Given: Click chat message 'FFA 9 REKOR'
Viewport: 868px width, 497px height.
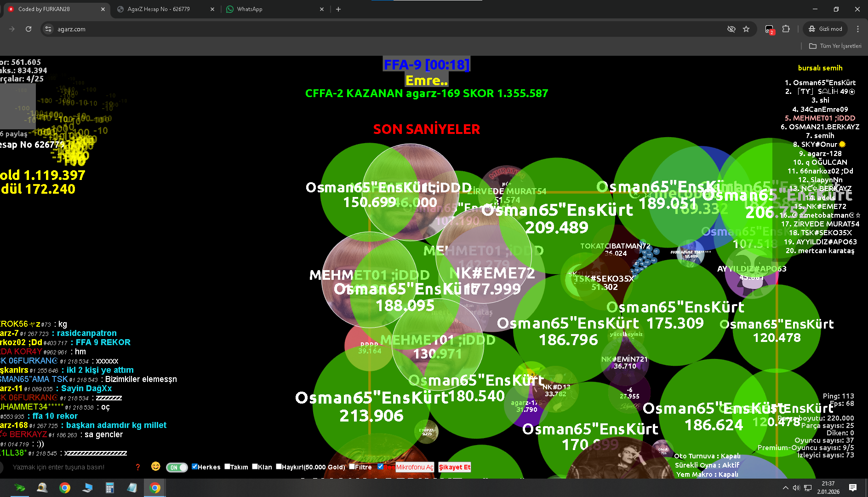Looking at the screenshot, I should (x=103, y=342).
